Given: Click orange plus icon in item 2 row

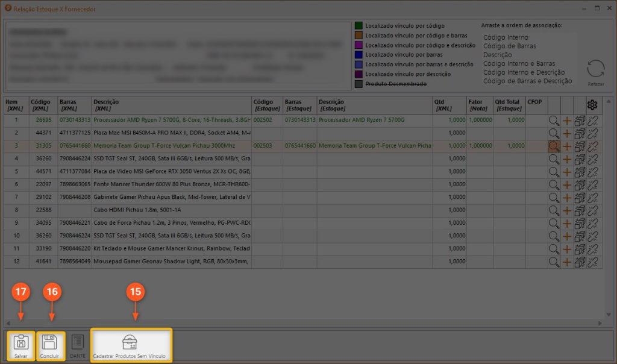Looking at the screenshot, I should tap(567, 133).
